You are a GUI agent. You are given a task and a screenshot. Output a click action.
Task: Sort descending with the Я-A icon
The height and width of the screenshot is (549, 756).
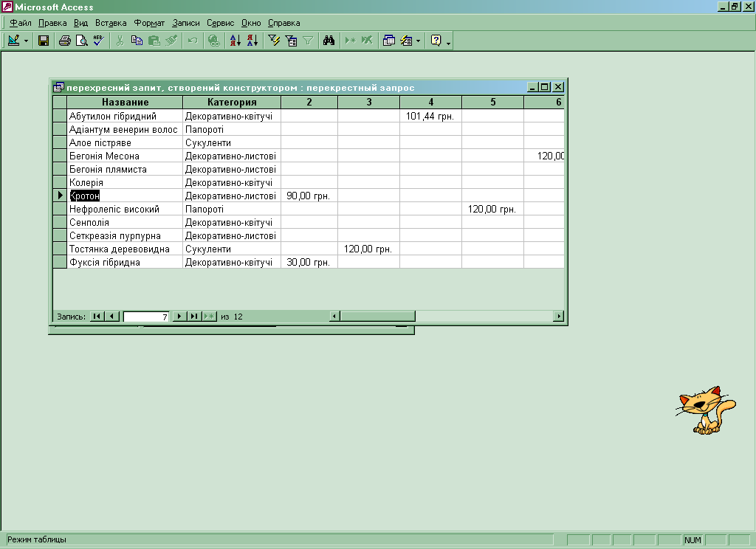pos(252,41)
